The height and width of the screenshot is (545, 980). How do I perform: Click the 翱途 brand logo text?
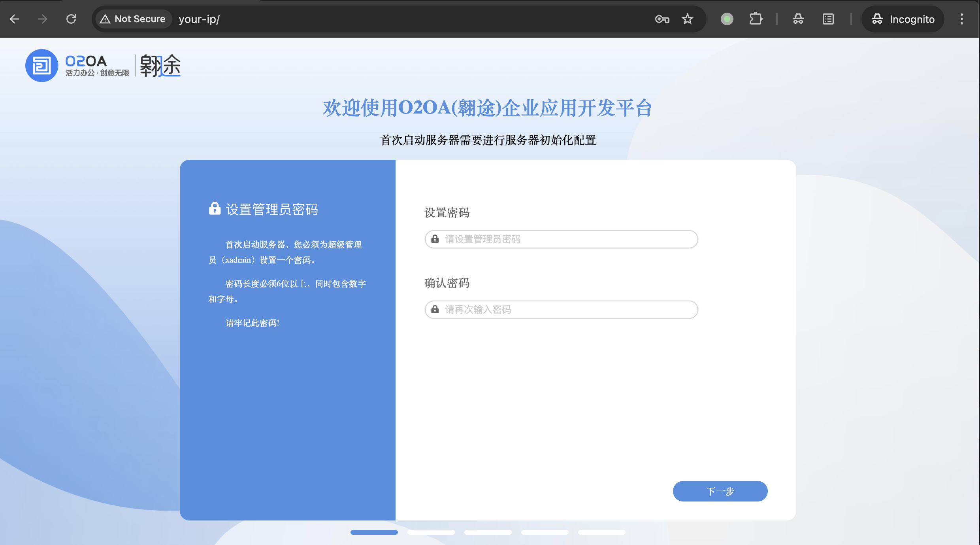click(x=160, y=65)
